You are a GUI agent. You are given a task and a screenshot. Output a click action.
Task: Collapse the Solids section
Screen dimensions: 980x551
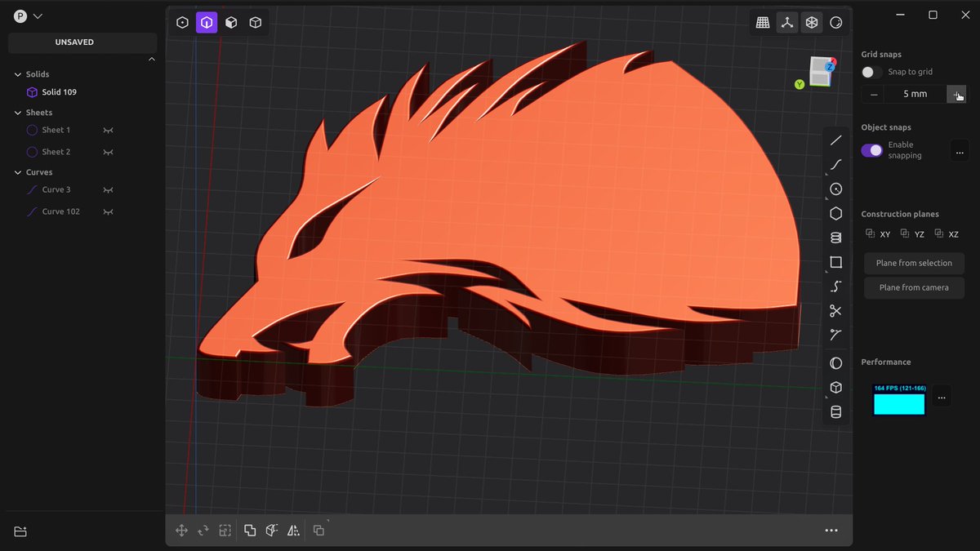tap(18, 73)
